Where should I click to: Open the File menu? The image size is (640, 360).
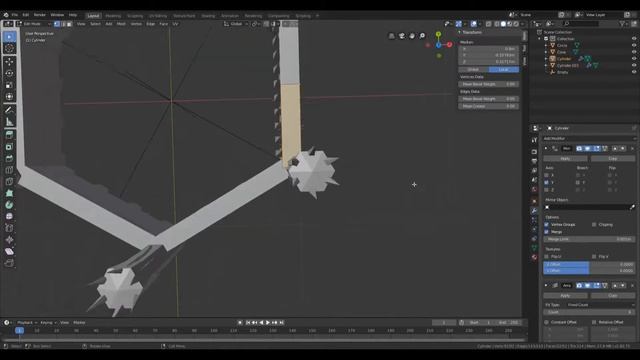click(15, 15)
